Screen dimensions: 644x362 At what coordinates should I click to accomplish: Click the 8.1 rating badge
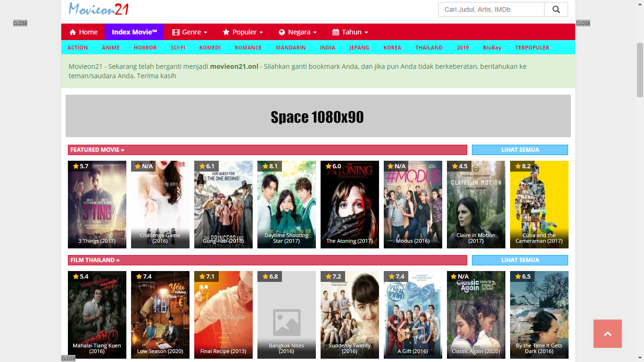pyautogui.click(x=270, y=166)
